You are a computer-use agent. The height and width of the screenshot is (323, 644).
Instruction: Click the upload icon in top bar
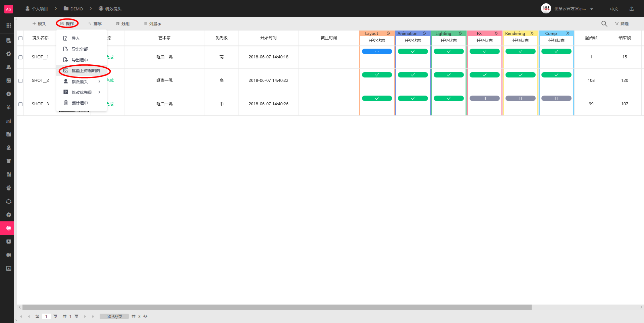632,9
